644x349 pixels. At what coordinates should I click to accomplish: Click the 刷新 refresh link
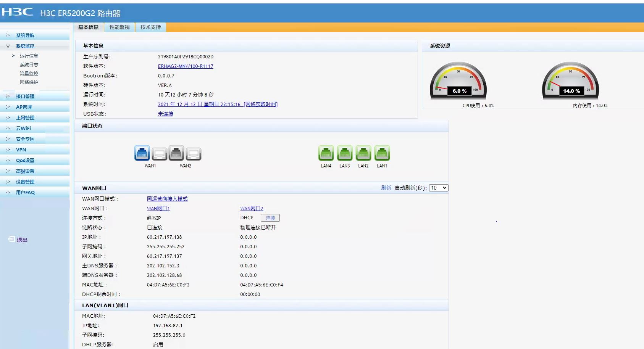click(x=386, y=188)
